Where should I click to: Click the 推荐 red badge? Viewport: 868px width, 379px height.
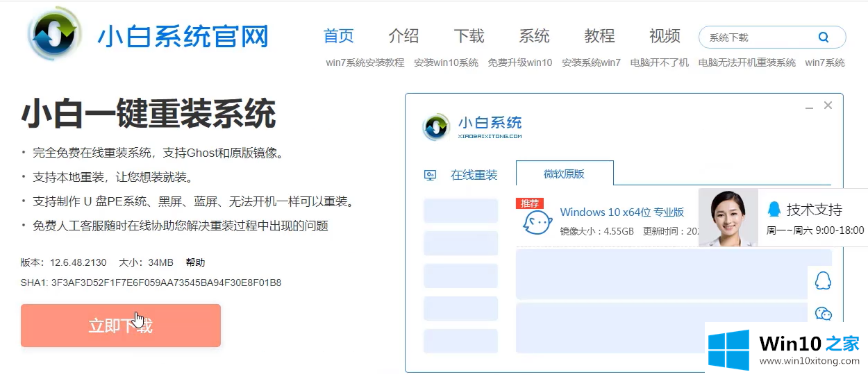529,203
